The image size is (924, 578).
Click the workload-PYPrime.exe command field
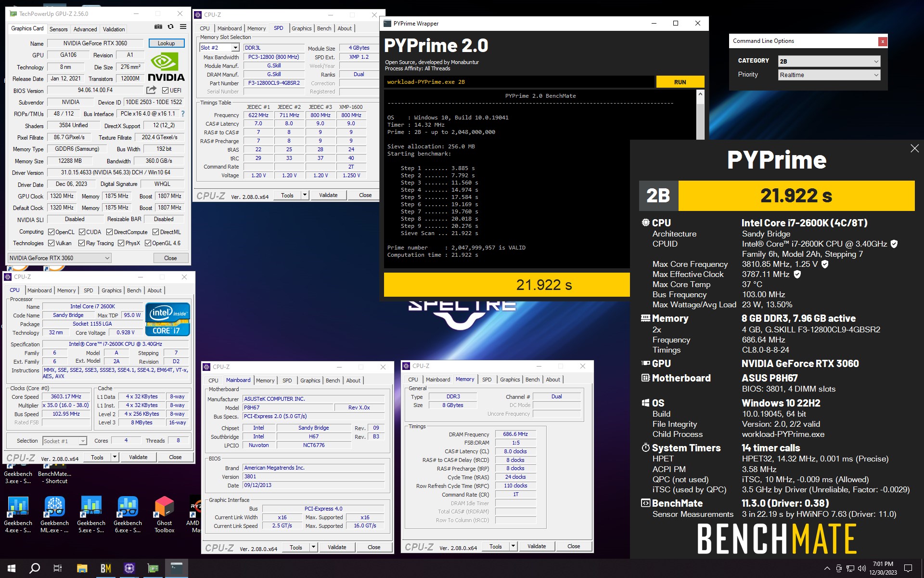pos(520,82)
